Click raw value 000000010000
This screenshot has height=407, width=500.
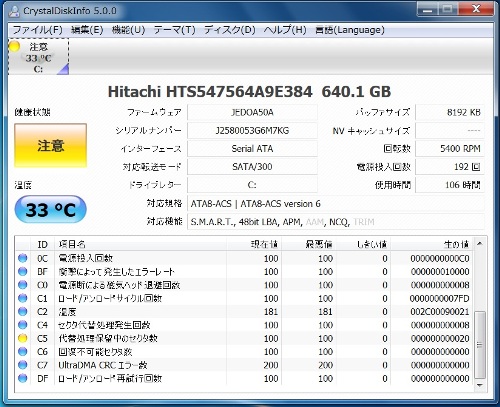pyautogui.click(x=440, y=272)
